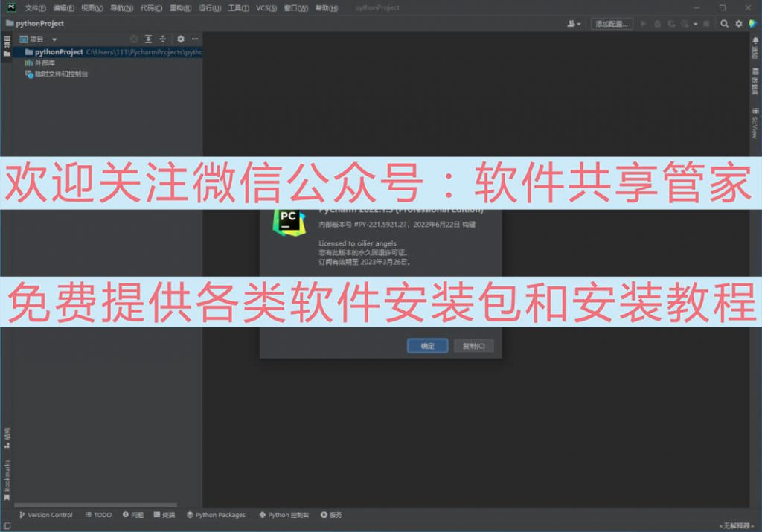
Task: Open the SciView side tab
Action: tap(755, 124)
